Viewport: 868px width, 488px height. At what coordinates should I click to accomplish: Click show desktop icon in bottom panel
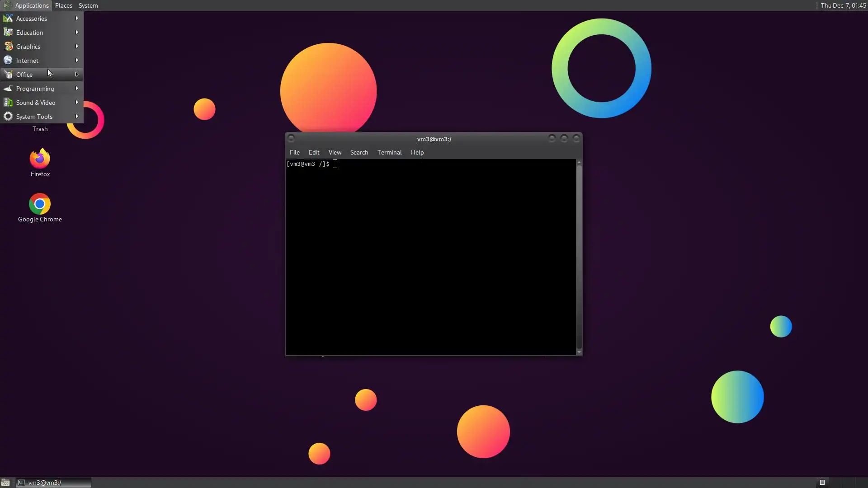(x=5, y=483)
